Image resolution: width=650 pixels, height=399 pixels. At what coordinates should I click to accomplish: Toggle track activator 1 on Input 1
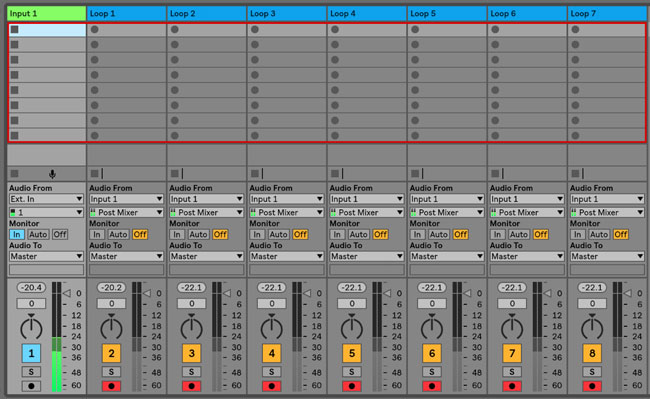[31, 353]
